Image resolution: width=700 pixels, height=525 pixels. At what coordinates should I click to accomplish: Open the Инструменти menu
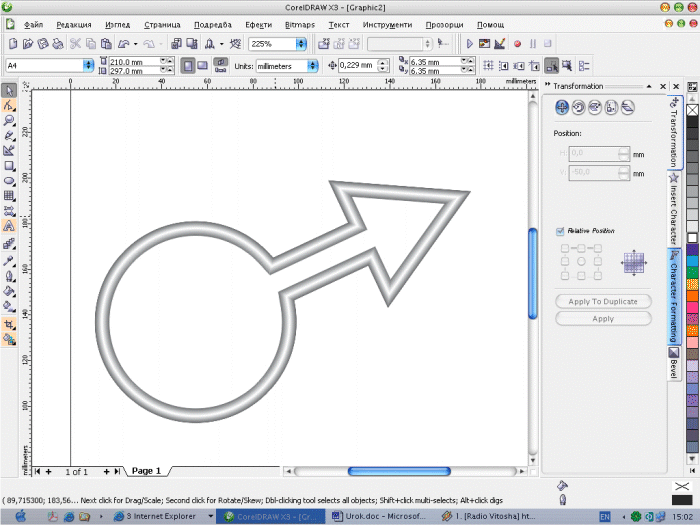387,25
